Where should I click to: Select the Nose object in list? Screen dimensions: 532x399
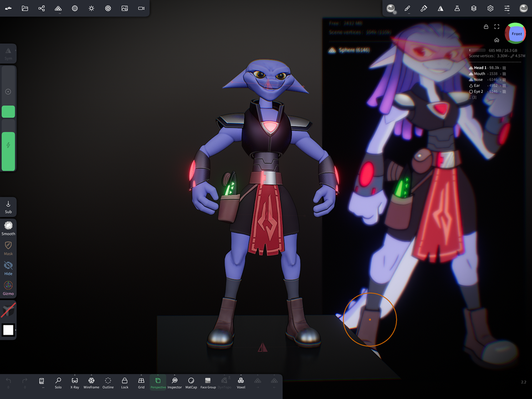[x=487, y=80]
